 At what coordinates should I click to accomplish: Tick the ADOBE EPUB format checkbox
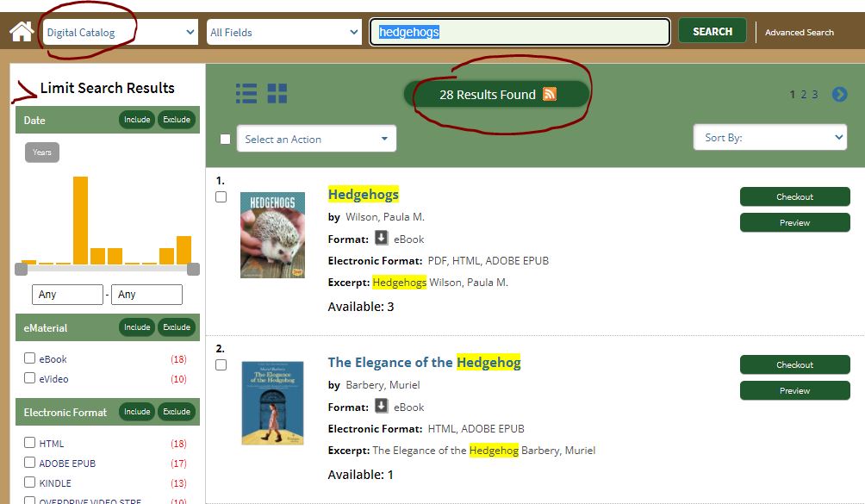(x=30, y=463)
